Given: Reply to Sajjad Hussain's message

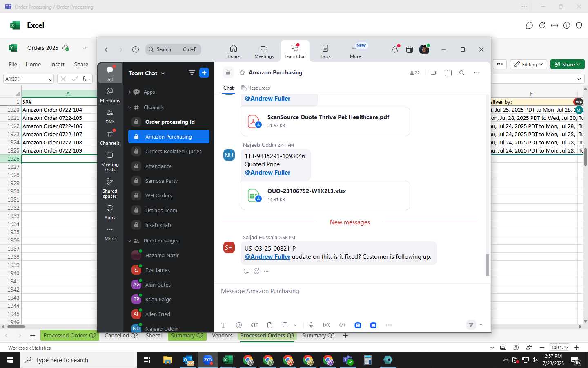Looking at the screenshot, I should (x=247, y=271).
